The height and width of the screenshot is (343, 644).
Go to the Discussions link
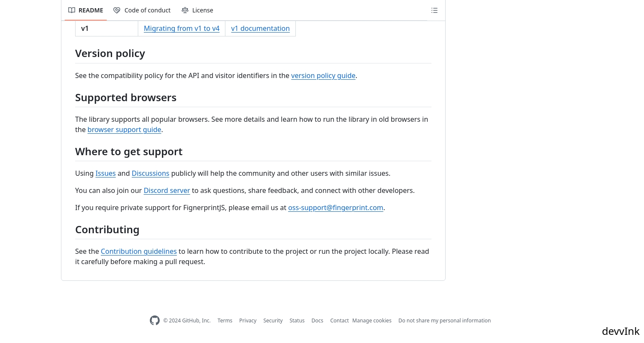[150, 173]
